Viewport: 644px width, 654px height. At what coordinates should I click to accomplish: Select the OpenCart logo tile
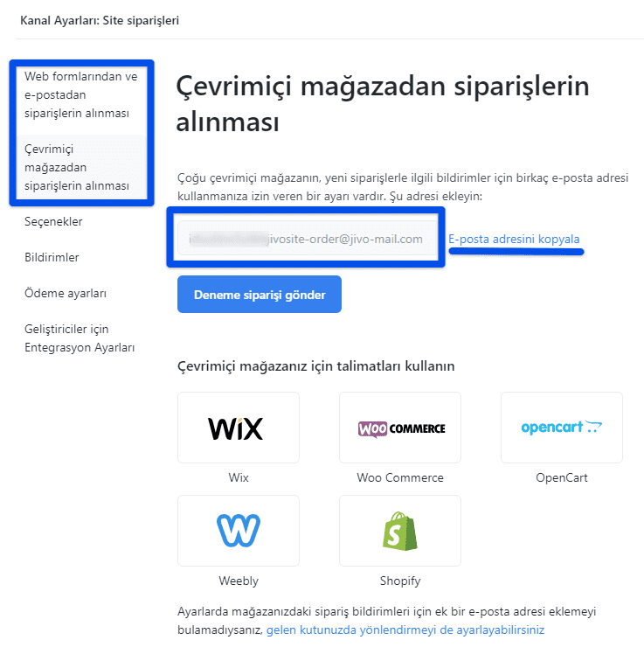point(562,427)
